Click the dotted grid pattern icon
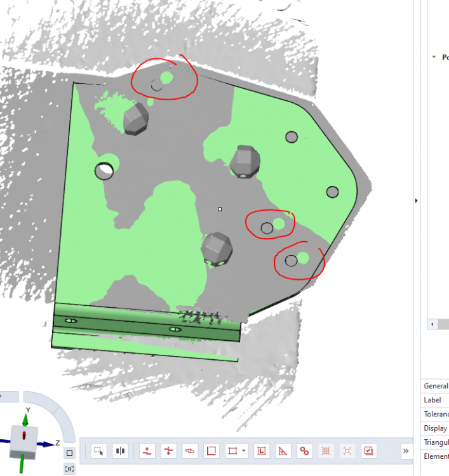The height and width of the screenshot is (476, 449). pyautogui.click(x=326, y=451)
